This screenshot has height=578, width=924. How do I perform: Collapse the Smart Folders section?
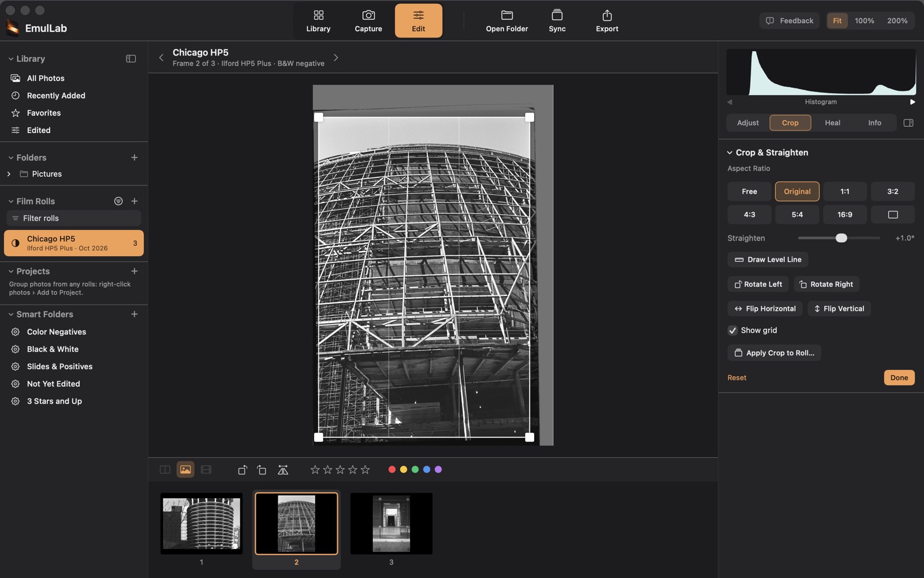(10, 314)
